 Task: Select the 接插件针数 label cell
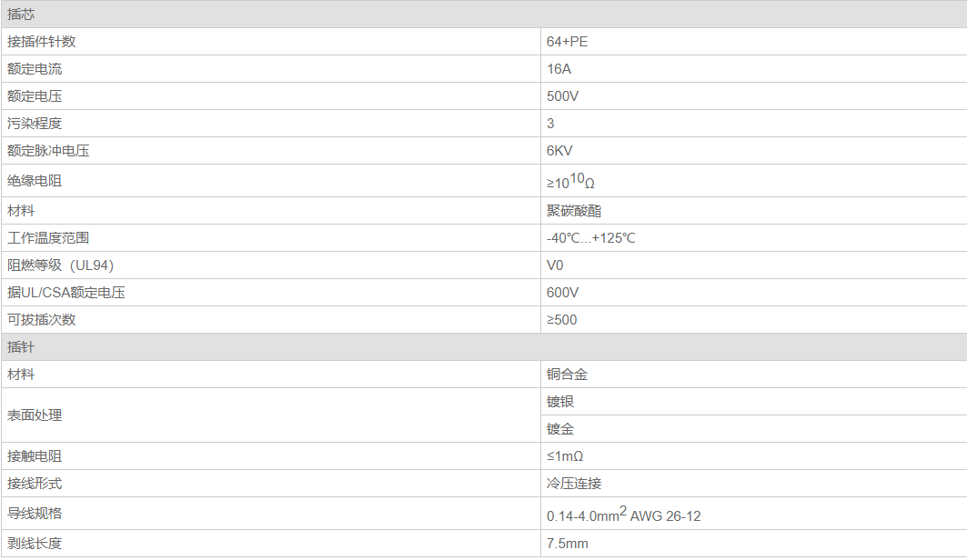271,41
